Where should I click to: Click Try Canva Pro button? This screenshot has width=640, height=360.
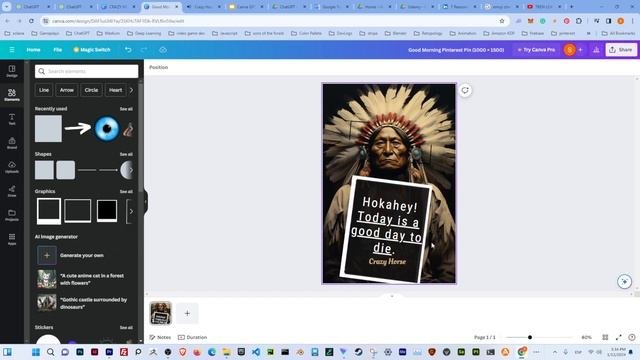tap(536, 50)
